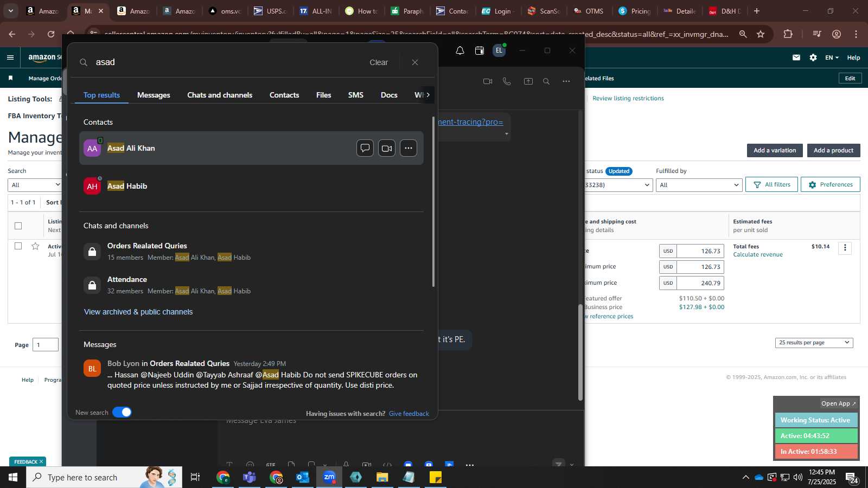Open Chrome three-dot menu
The image size is (868, 488).
856,34
